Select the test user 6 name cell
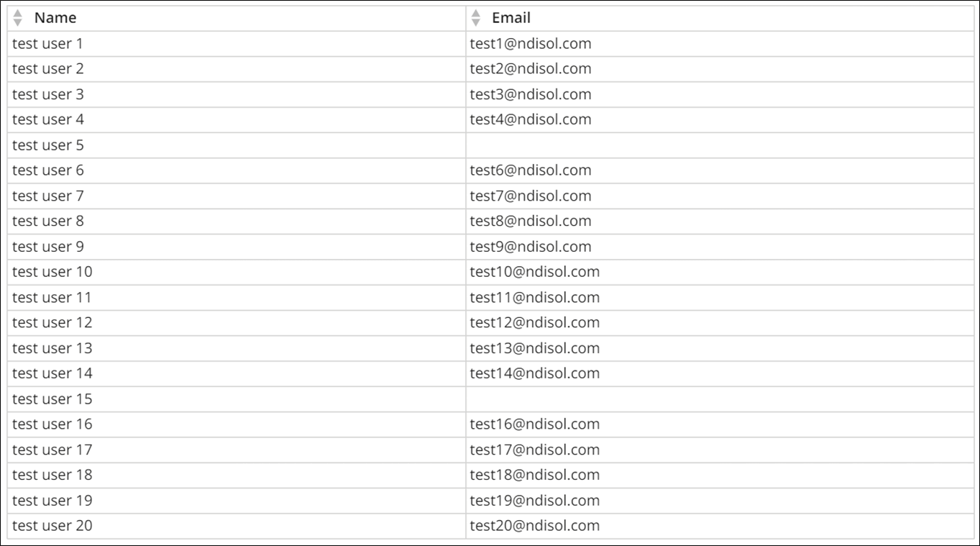The height and width of the screenshot is (546, 980). pos(236,170)
